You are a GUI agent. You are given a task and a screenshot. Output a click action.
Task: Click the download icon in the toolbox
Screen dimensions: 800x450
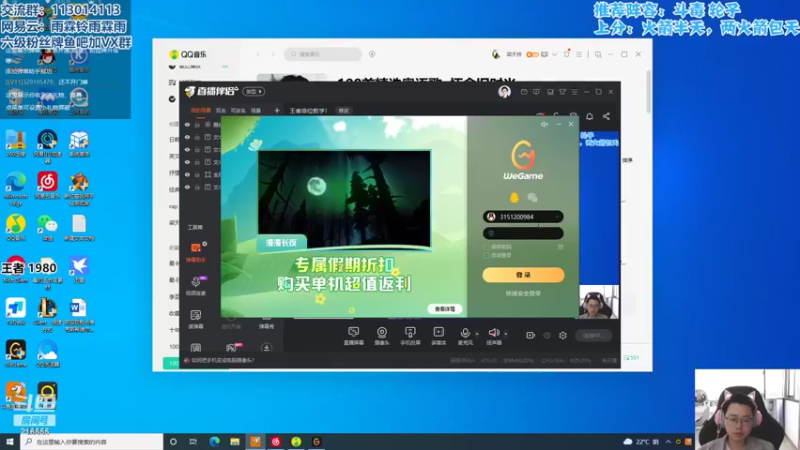tap(266, 348)
